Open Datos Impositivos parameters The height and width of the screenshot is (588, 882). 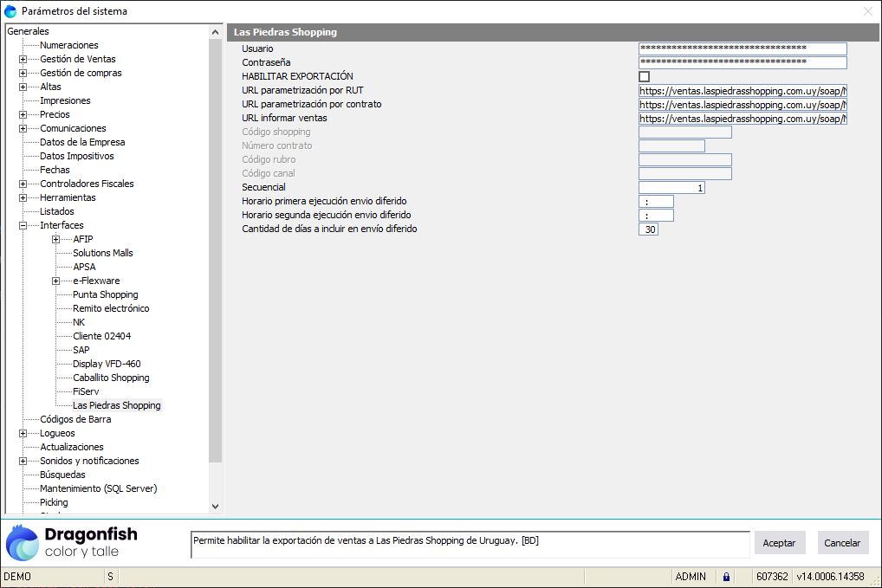(76, 156)
